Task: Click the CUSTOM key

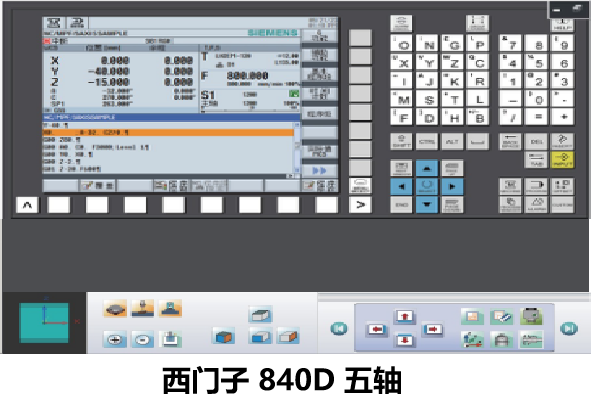Action: [562, 205]
